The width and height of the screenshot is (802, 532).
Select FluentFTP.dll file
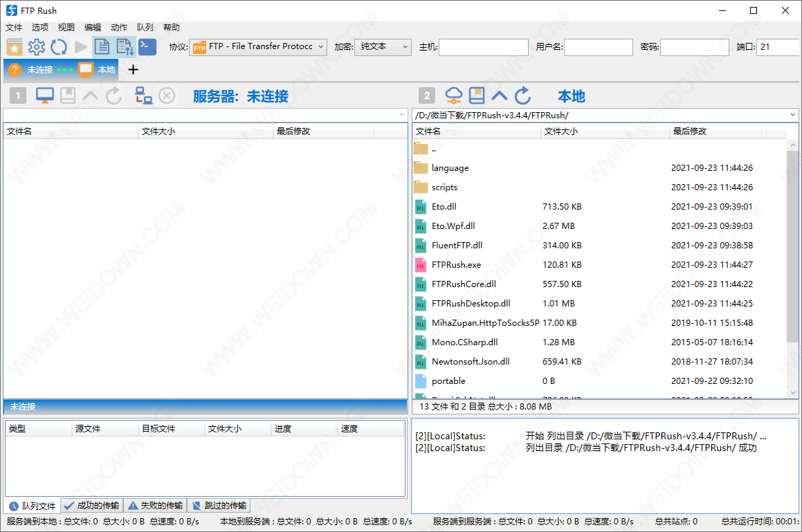(599, 246)
